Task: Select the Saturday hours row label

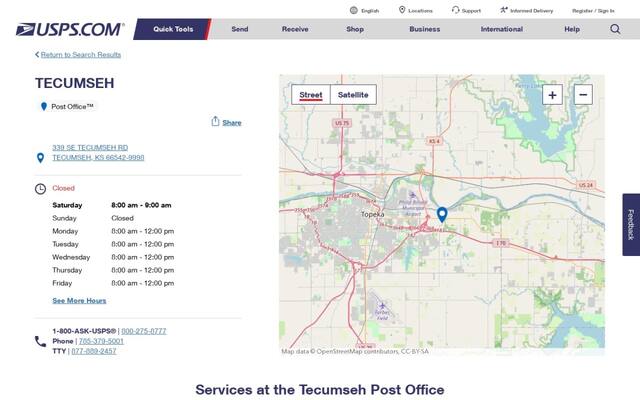Action: tap(67, 205)
